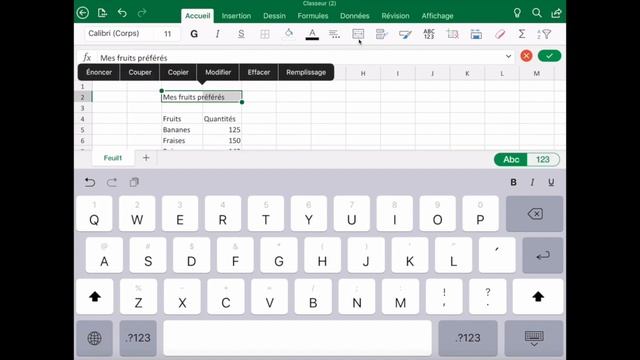
Task: Toggle keyboard U underline shortcut
Action: pyautogui.click(x=551, y=182)
